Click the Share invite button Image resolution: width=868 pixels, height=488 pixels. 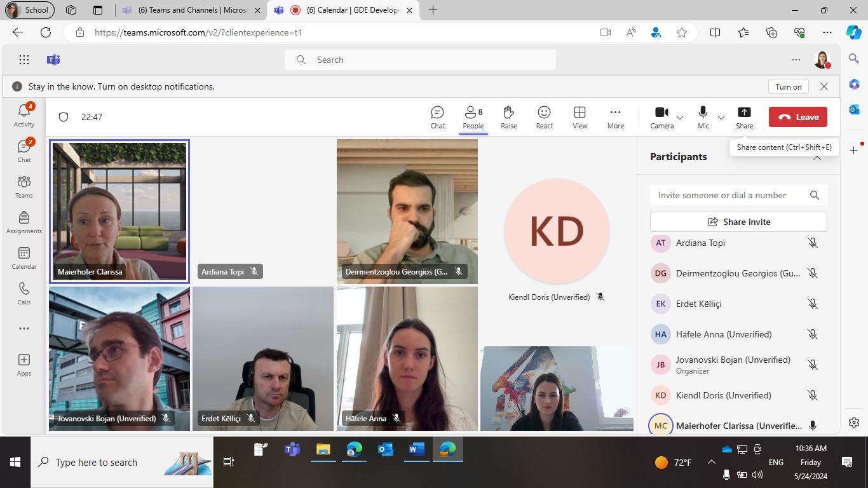pos(738,222)
